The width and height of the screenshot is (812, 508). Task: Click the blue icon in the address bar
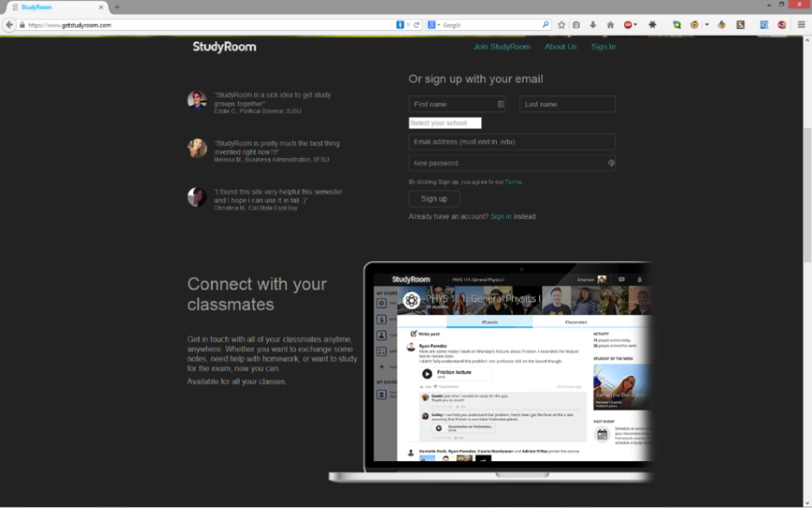click(x=400, y=25)
